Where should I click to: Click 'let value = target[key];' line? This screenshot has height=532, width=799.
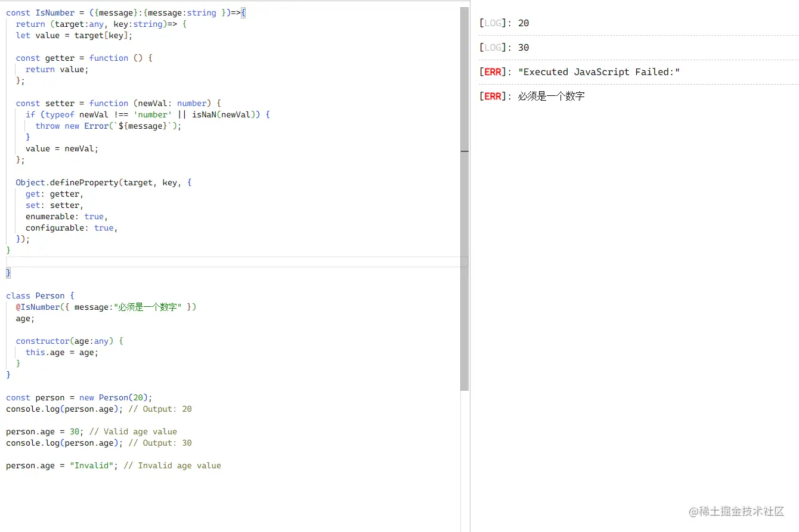(74, 35)
